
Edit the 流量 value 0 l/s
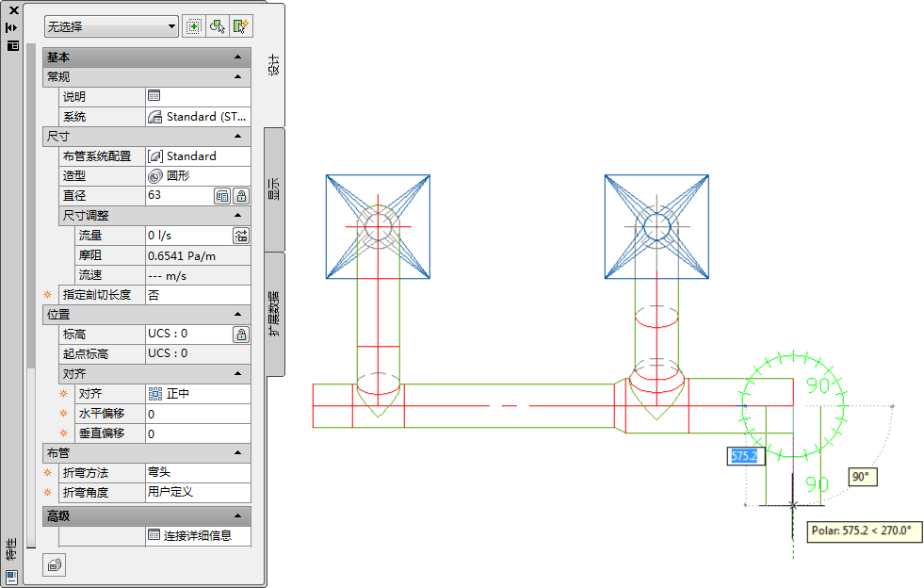click(x=188, y=236)
